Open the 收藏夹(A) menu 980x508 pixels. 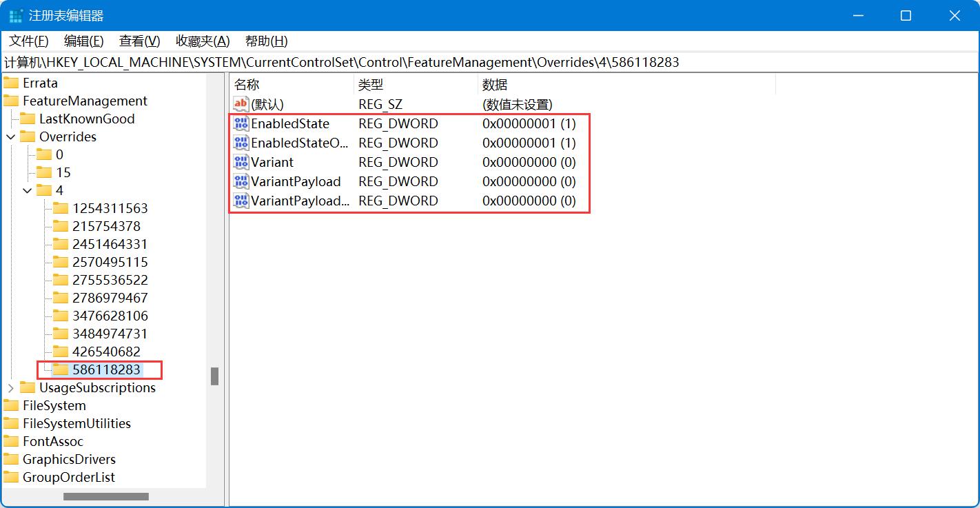pos(203,41)
